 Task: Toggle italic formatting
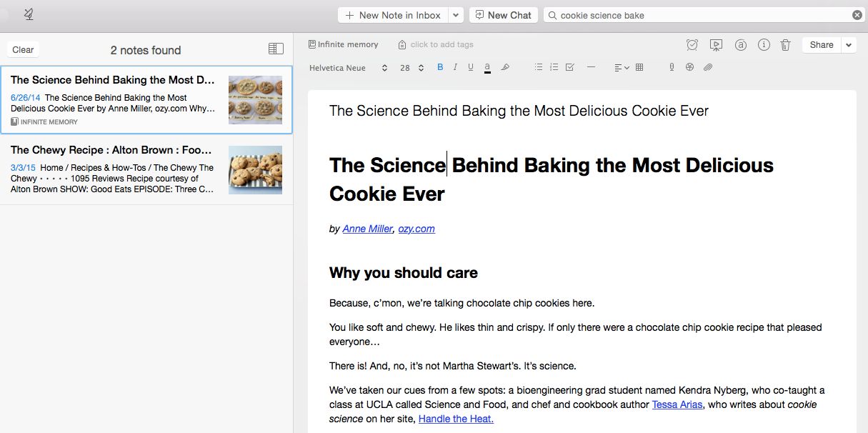pyautogui.click(x=455, y=67)
